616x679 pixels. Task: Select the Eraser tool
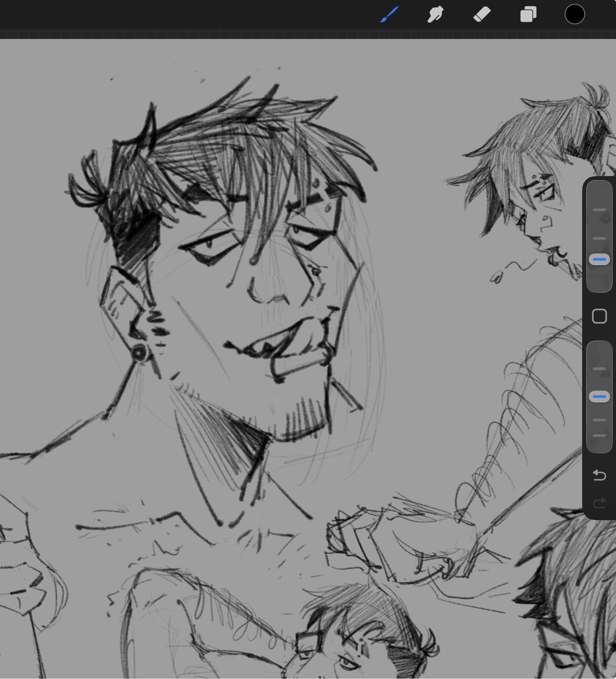click(482, 15)
